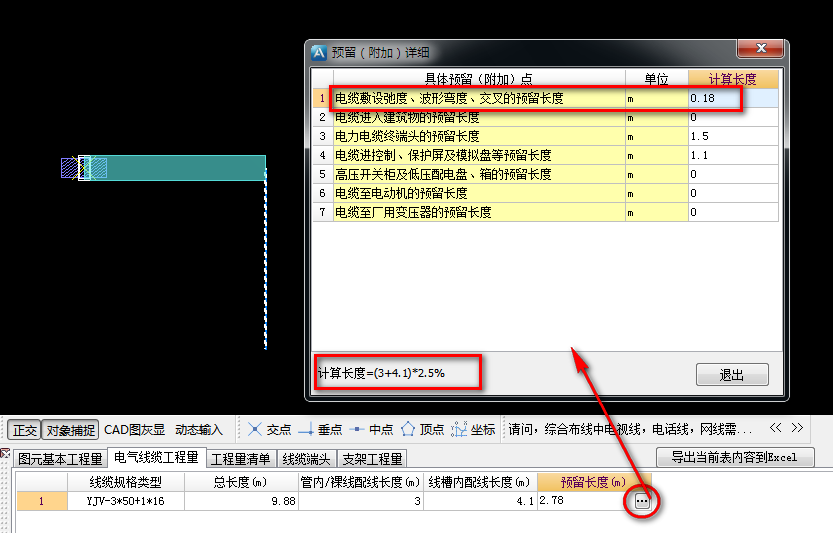Click the 管内/裸线配线长度(m) column header
Viewport: 833px width, 533px height.
coord(360,483)
